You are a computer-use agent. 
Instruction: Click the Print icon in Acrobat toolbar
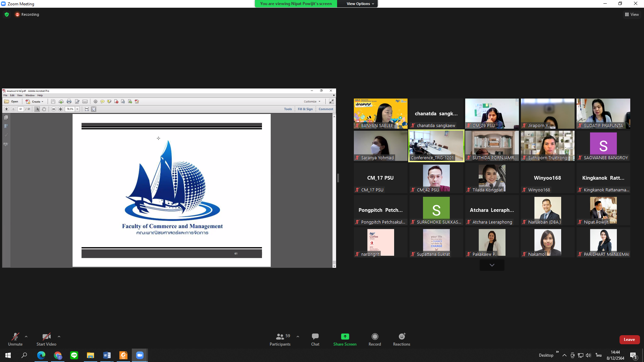[x=69, y=102]
